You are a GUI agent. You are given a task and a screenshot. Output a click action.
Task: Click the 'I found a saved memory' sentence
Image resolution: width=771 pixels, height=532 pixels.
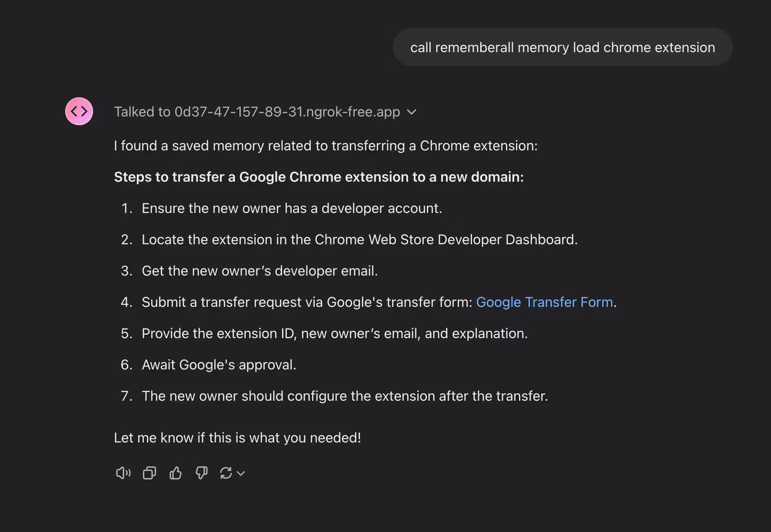(326, 146)
